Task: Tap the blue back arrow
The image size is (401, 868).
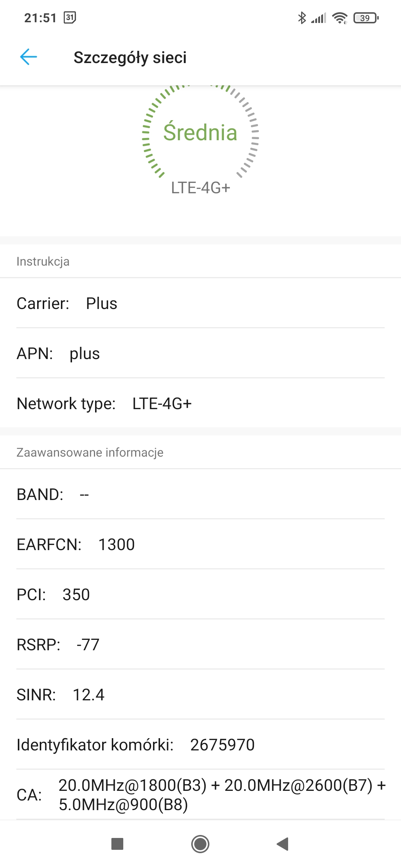Action: point(29,57)
